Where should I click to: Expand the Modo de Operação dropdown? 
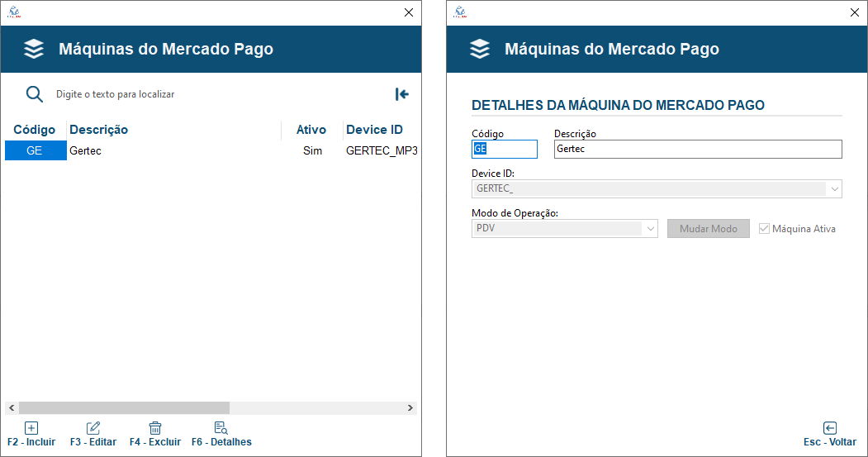click(x=651, y=229)
